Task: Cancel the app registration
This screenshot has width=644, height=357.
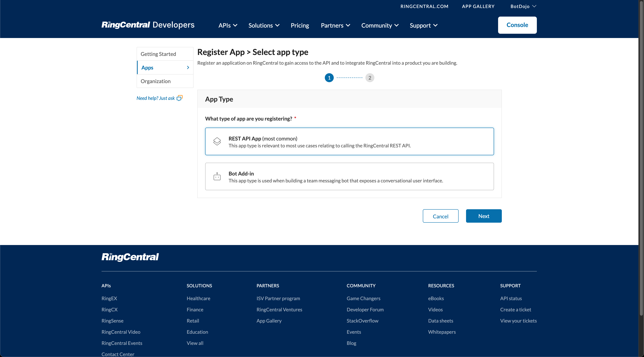Action: pos(441,216)
